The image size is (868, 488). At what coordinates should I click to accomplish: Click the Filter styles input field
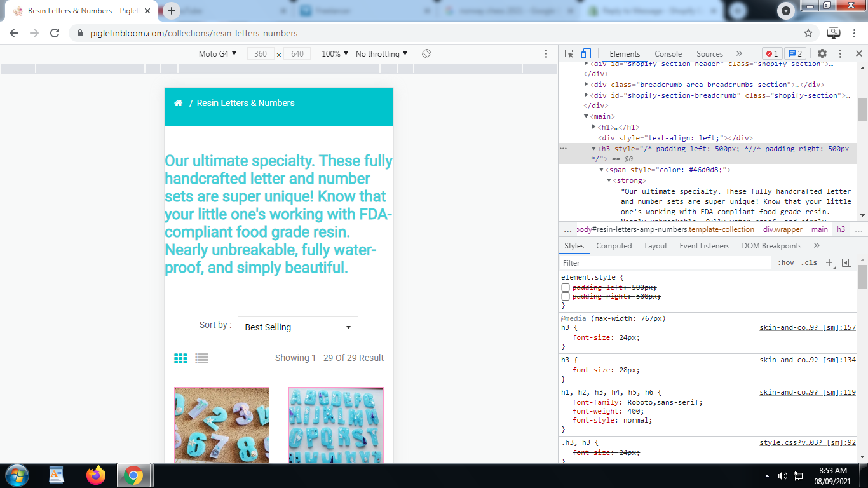(x=665, y=262)
